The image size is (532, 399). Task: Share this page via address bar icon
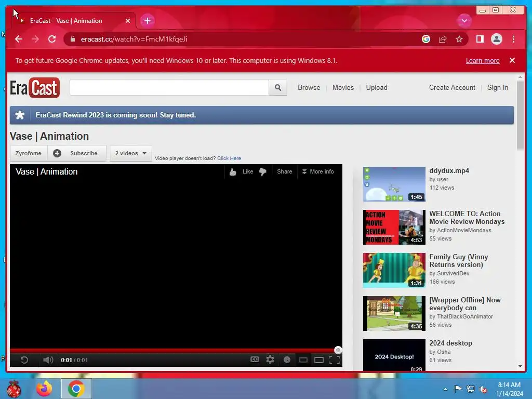coord(443,39)
